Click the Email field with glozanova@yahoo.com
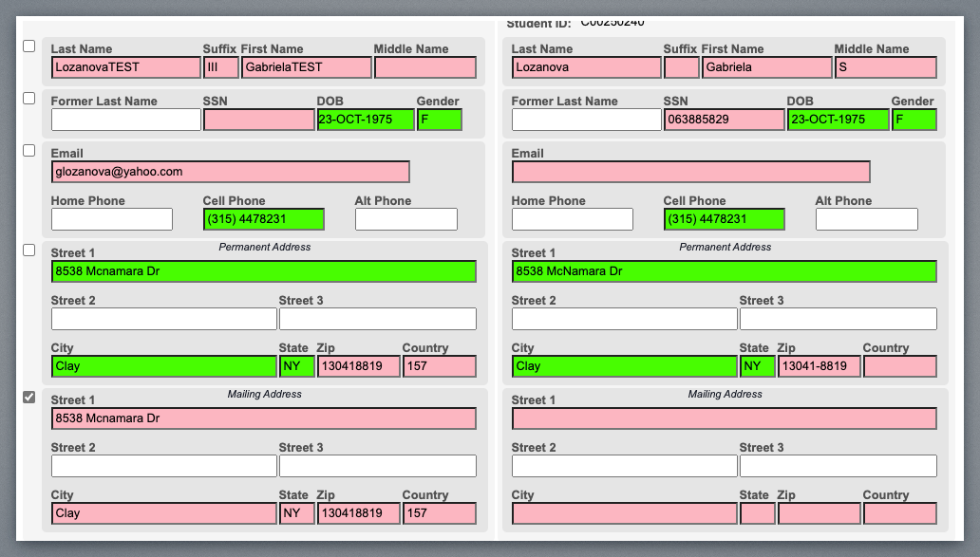Viewport: 980px width, 557px height. [230, 172]
